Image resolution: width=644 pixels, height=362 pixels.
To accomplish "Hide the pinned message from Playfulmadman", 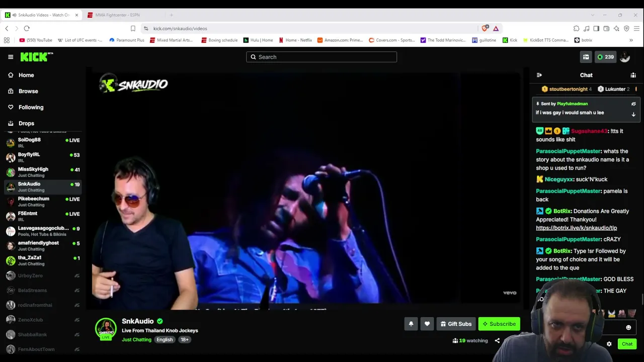I will 633,104.
